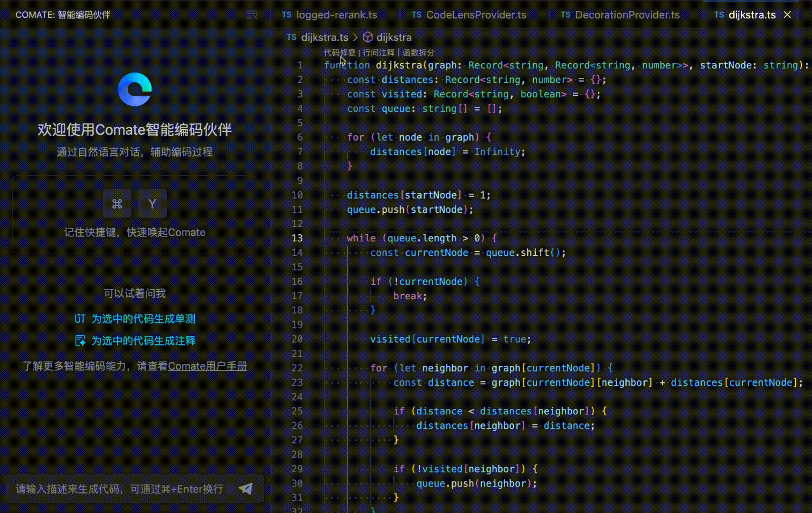The image size is (812, 513).
Task: Click the Command key shortcut icon
Action: [117, 204]
